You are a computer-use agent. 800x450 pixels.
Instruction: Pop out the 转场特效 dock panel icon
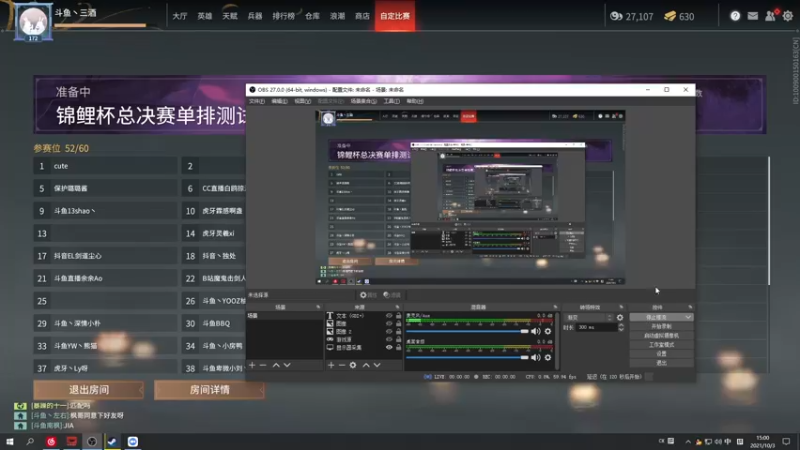point(621,307)
